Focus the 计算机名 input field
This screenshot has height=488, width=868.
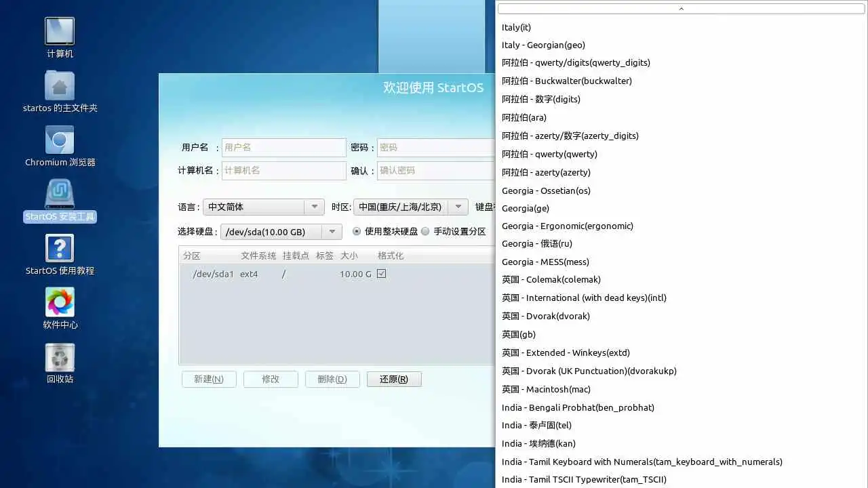[284, 170]
